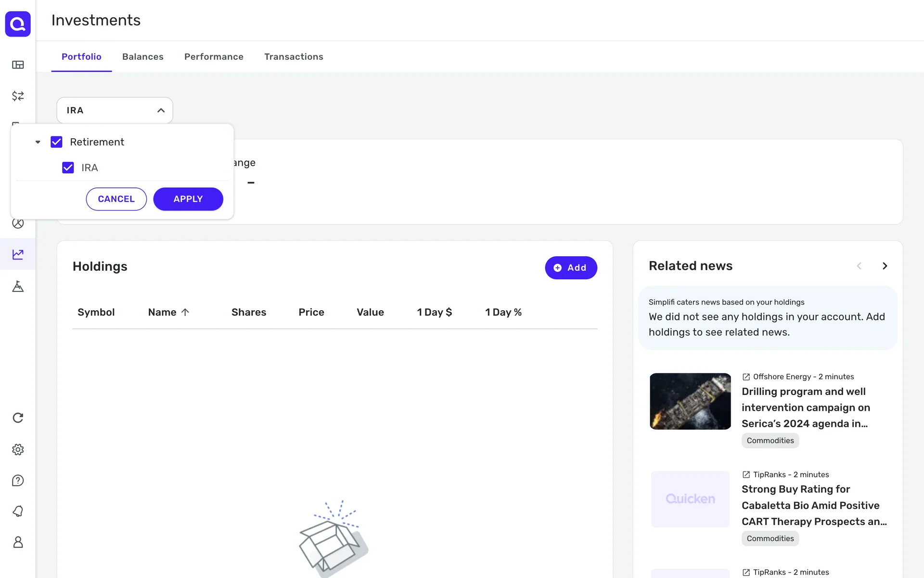Click the Quicken Simplifi logo icon

click(18, 24)
